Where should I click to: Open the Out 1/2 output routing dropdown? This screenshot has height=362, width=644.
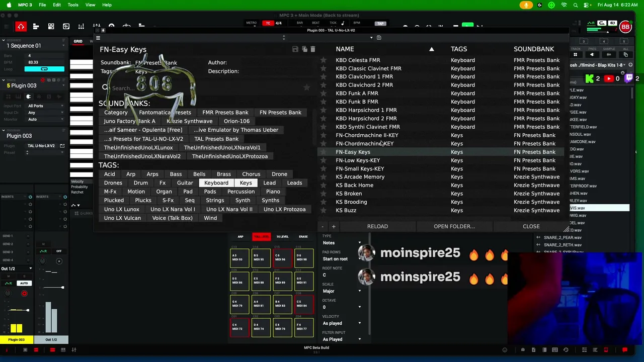click(x=17, y=269)
